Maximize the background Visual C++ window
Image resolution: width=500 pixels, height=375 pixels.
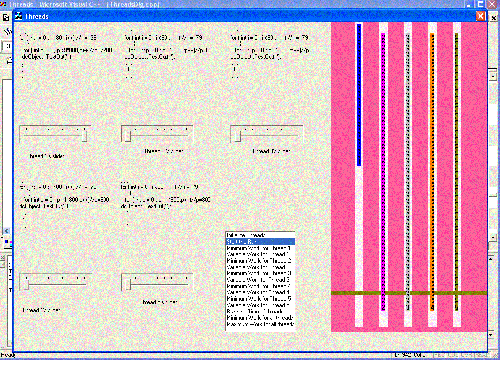[480, 4]
